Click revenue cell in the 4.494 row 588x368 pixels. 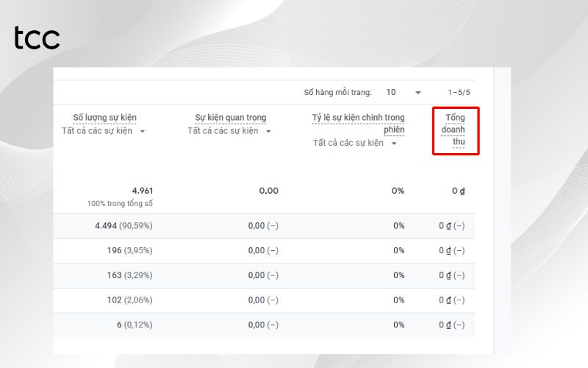coord(452,226)
